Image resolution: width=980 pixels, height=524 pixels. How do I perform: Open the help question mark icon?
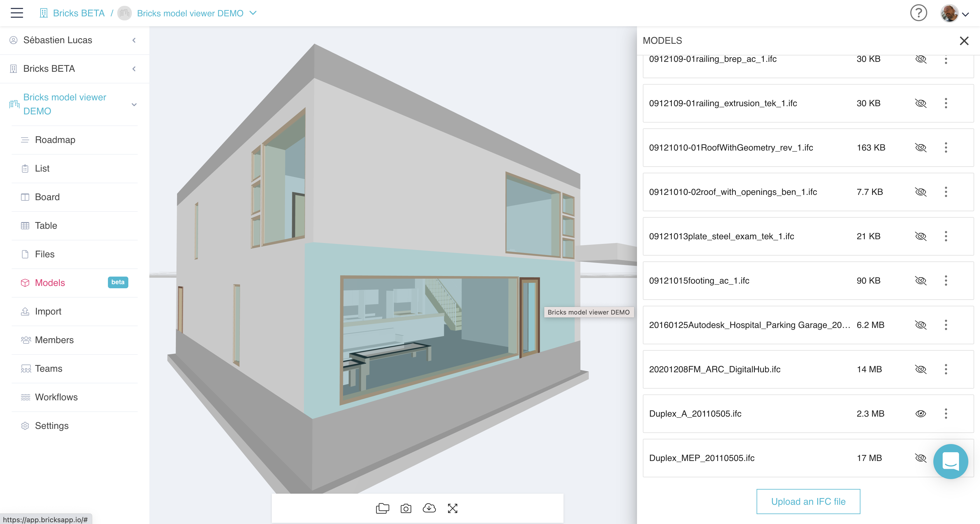(918, 13)
